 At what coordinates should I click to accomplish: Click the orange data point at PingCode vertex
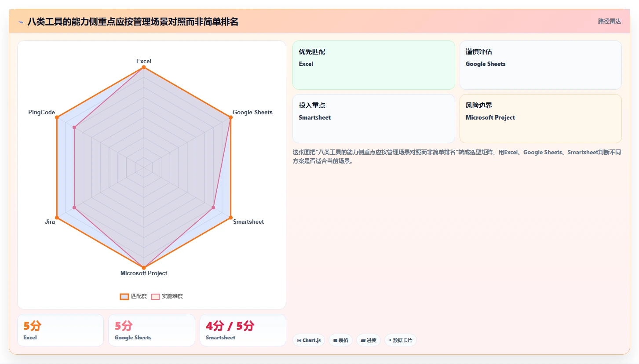pos(57,117)
